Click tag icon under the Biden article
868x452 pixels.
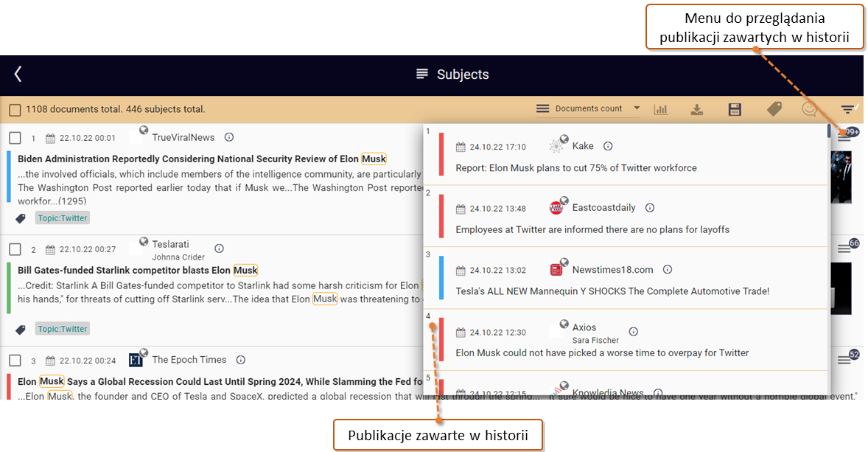click(21, 218)
